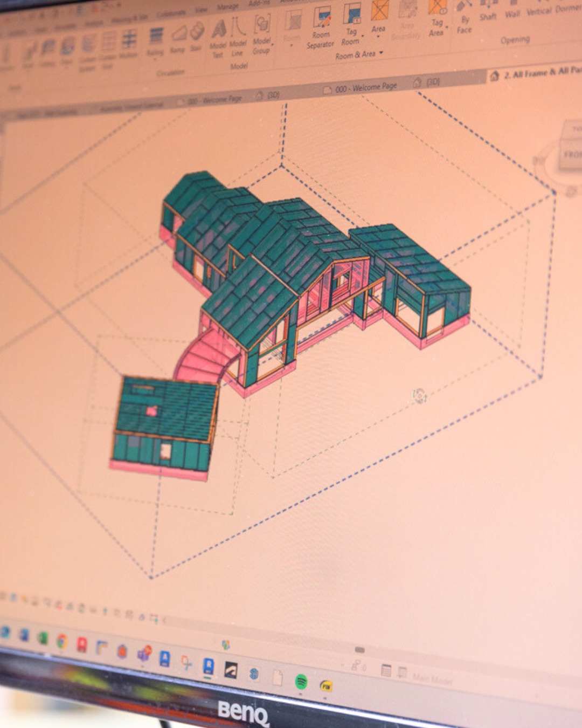Screen dimensions: 582x728
Task: Open the Room & Area panel dropdown
Action: pos(380,53)
